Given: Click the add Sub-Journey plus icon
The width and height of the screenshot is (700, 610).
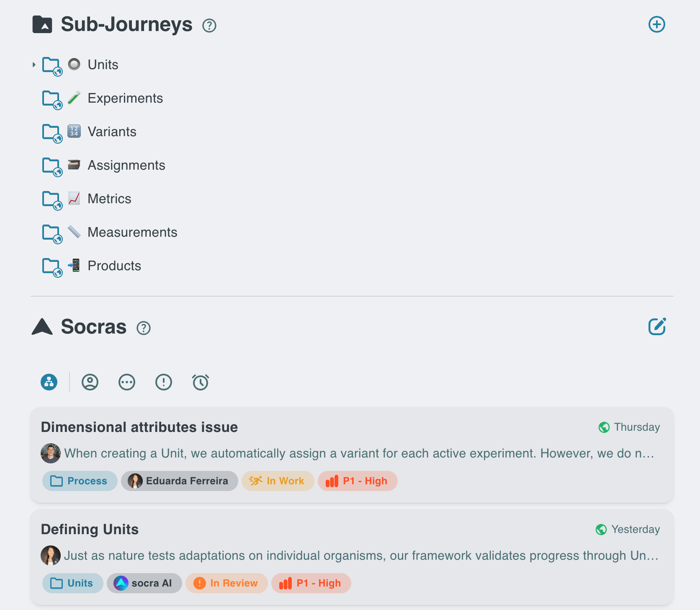Looking at the screenshot, I should [656, 24].
